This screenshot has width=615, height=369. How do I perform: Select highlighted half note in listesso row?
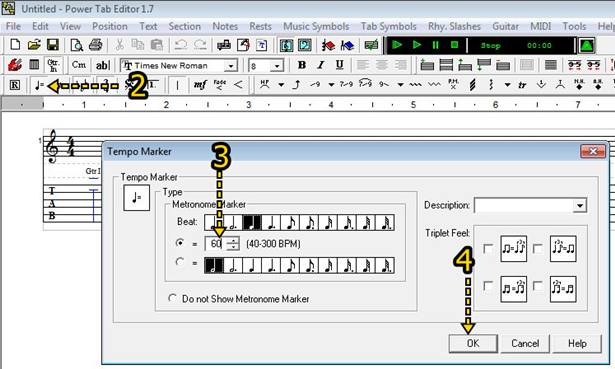[214, 265]
